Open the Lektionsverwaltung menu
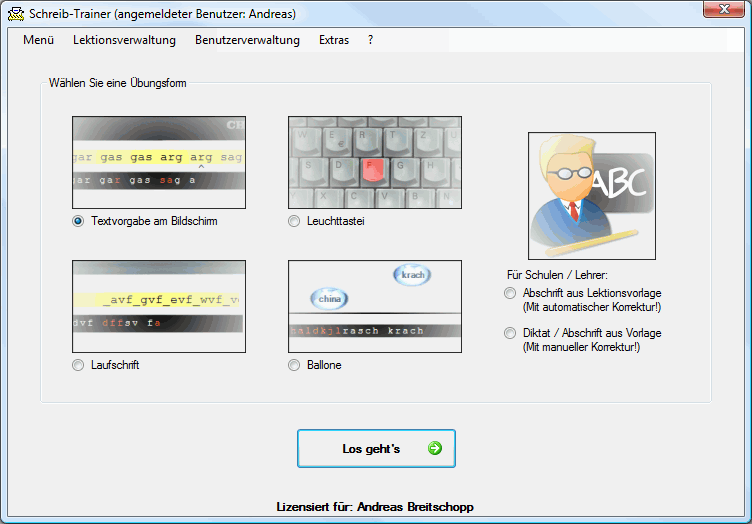 pos(124,40)
